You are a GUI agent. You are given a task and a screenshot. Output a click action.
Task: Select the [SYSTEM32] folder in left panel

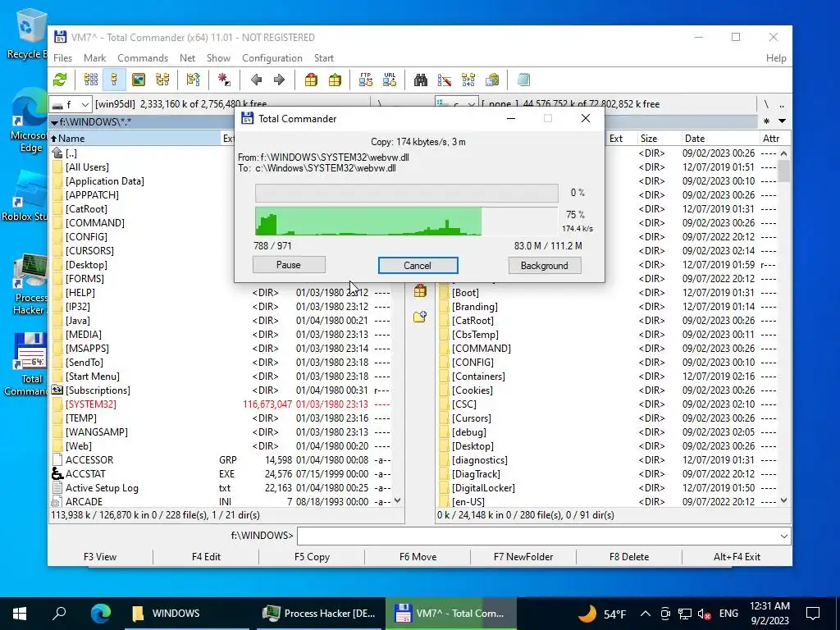coord(221,404)
